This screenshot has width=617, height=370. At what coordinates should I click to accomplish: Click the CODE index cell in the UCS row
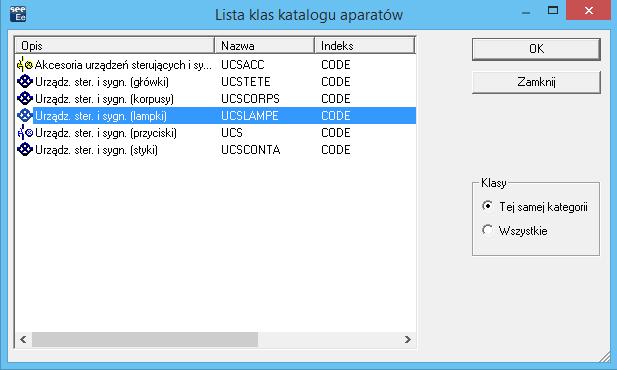point(336,133)
